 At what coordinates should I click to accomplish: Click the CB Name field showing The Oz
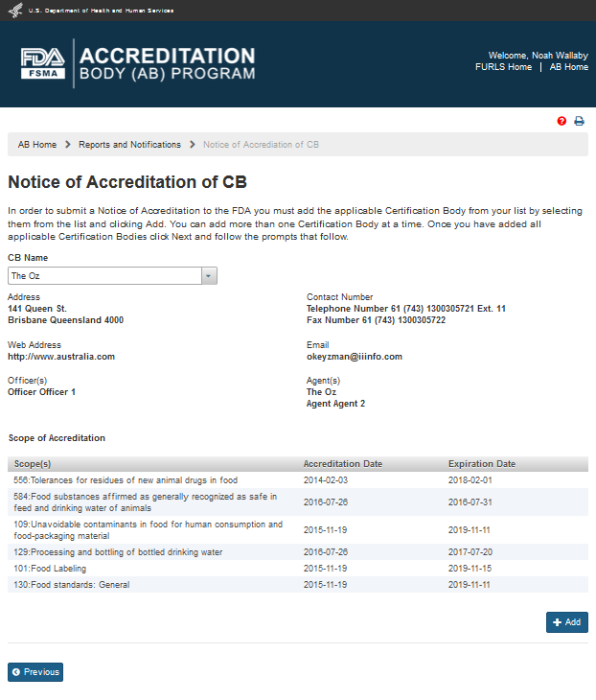click(104, 276)
